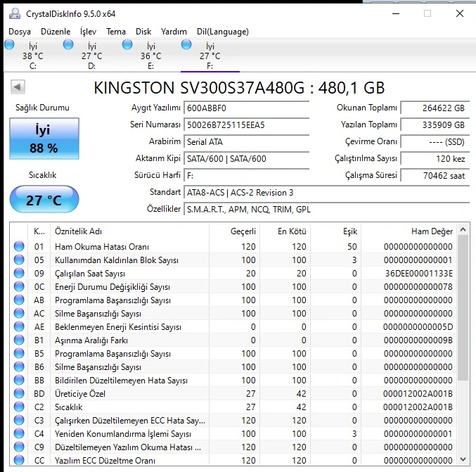The width and height of the screenshot is (476, 472).
Task: Switch to the E: drive tab
Action: [151, 56]
